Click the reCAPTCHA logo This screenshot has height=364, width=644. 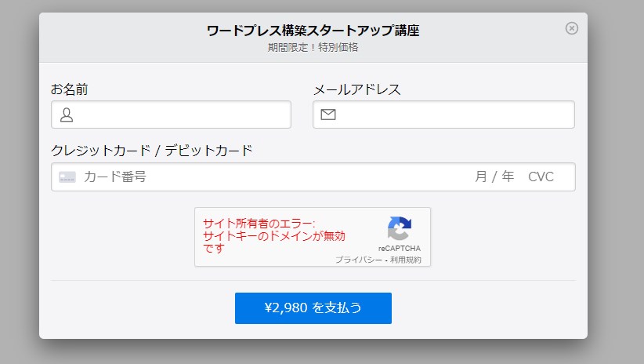(x=400, y=229)
